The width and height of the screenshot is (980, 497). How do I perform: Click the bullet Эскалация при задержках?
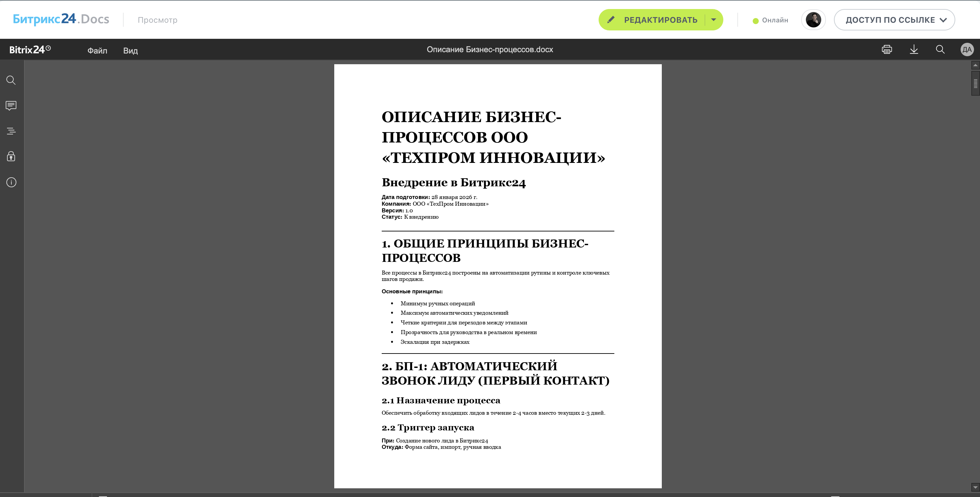[x=435, y=342]
